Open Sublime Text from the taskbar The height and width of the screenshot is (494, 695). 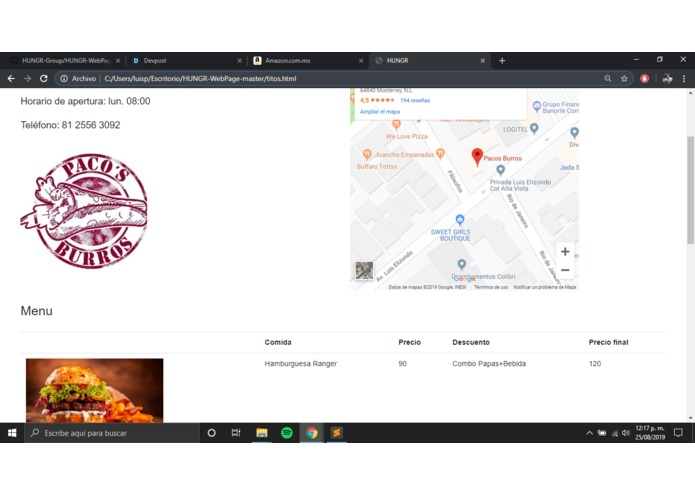click(x=336, y=433)
